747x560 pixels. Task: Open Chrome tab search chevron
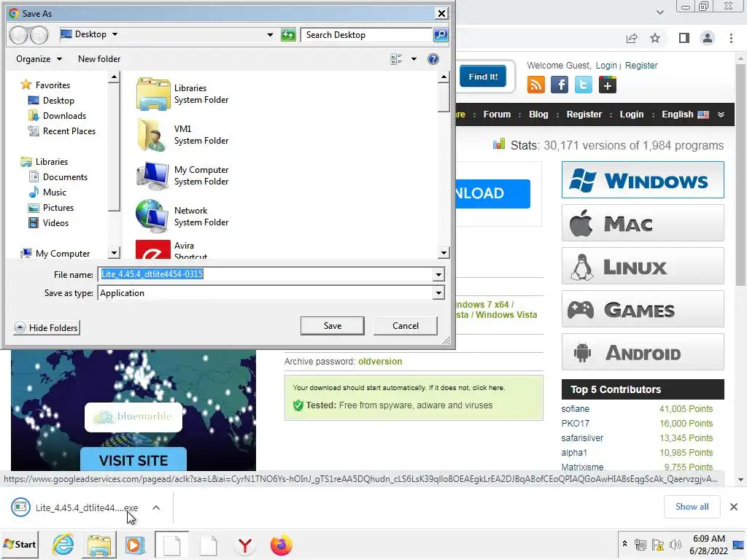pyautogui.click(x=659, y=12)
